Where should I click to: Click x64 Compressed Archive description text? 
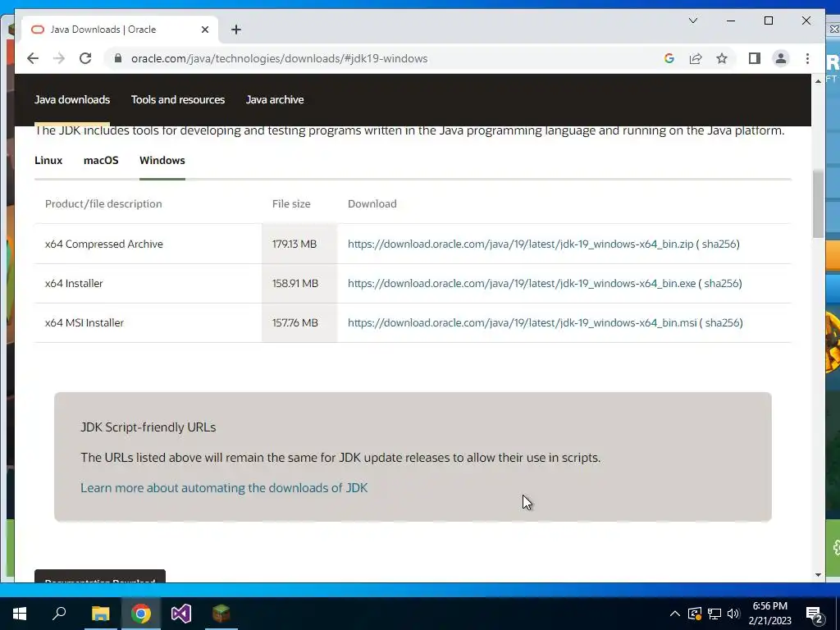click(104, 244)
